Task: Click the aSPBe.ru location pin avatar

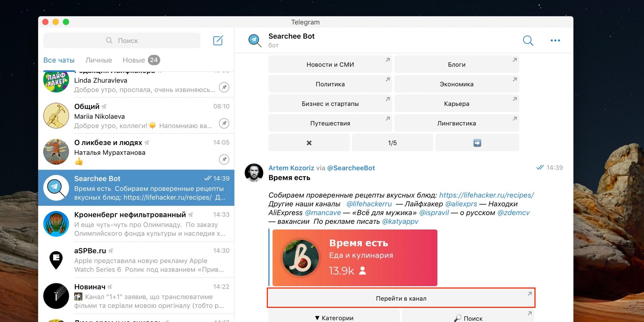Action: pyautogui.click(x=56, y=260)
